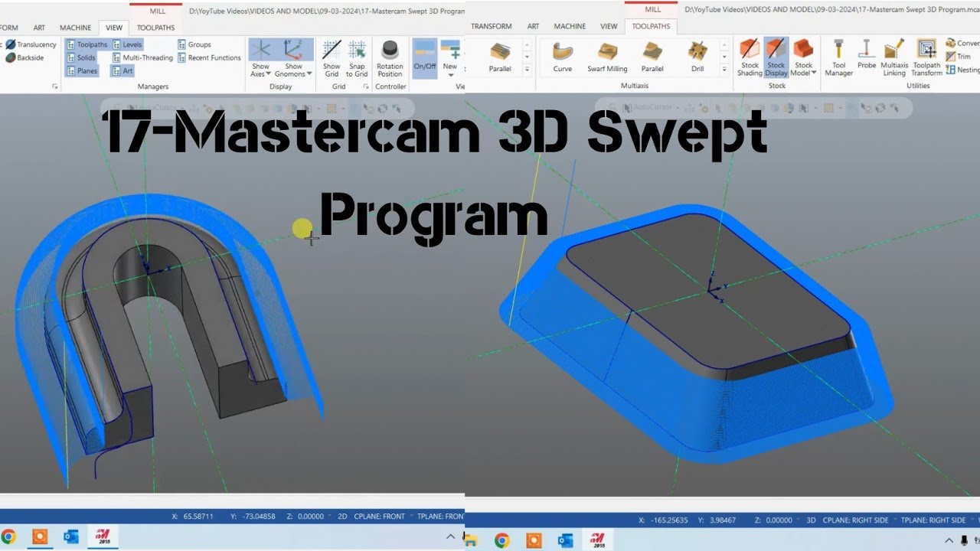Screen dimensions: 980x551
Task: Expand the gallery beside the first Parallel icon
Action: coord(527,69)
